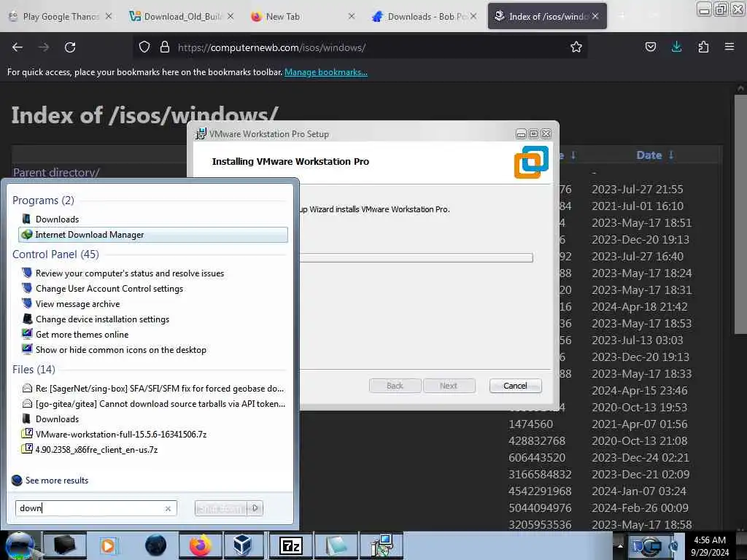
Task: Open the Parent directory link
Action: tap(56, 172)
